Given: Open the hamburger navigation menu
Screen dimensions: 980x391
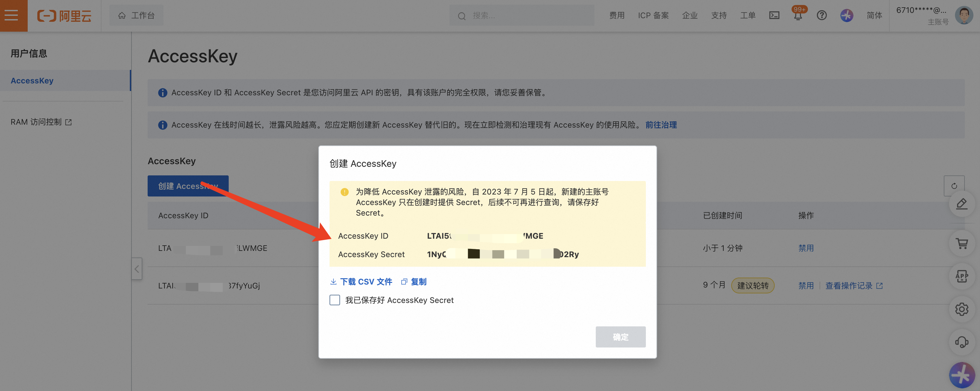Looking at the screenshot, I should click(x=12, y=15).
